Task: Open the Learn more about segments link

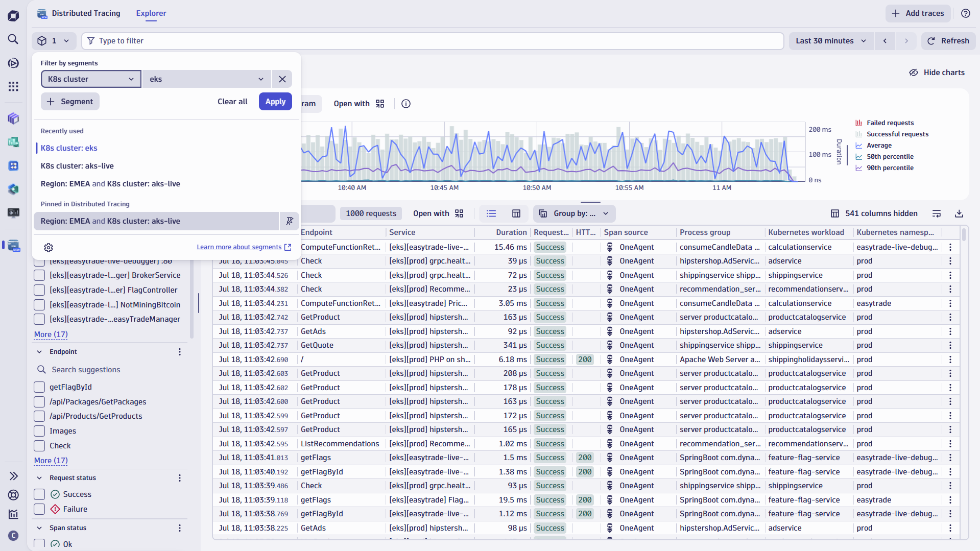Action: click(238, 247)
